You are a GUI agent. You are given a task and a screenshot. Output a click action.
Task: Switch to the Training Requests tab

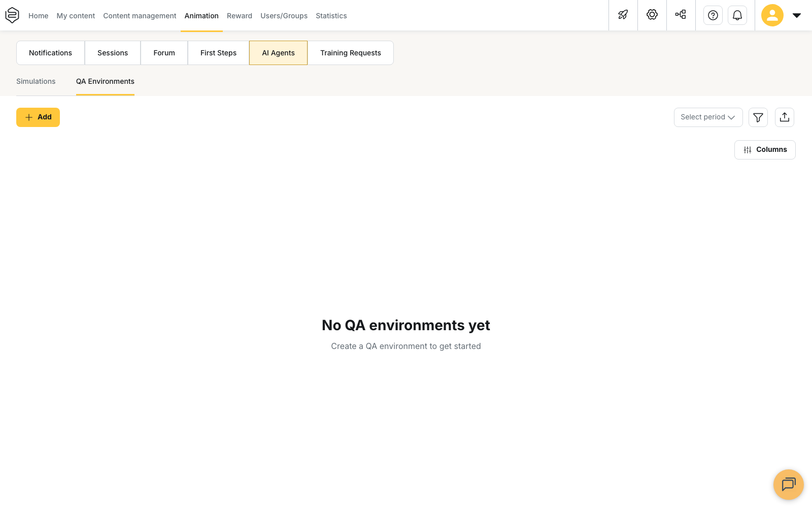coord(351,53)
